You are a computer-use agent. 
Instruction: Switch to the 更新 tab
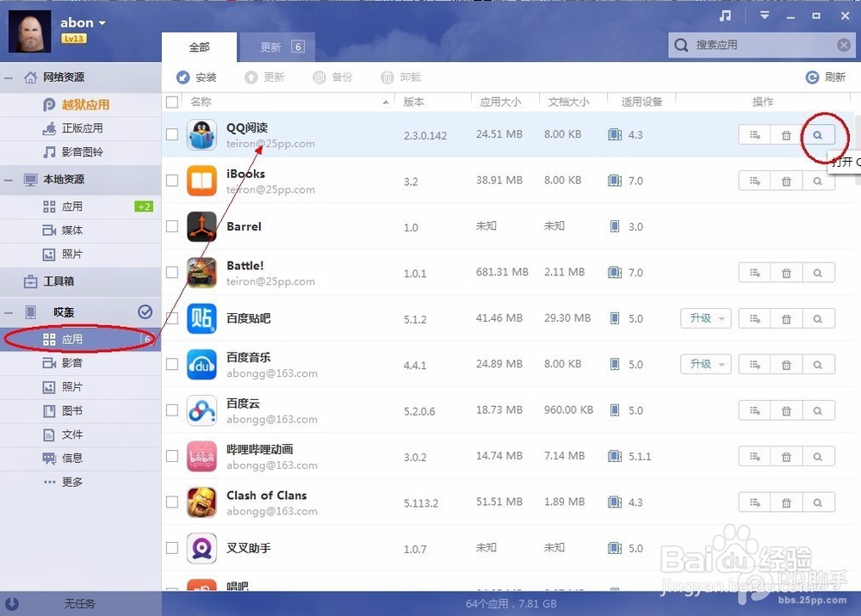coord(277,47)
